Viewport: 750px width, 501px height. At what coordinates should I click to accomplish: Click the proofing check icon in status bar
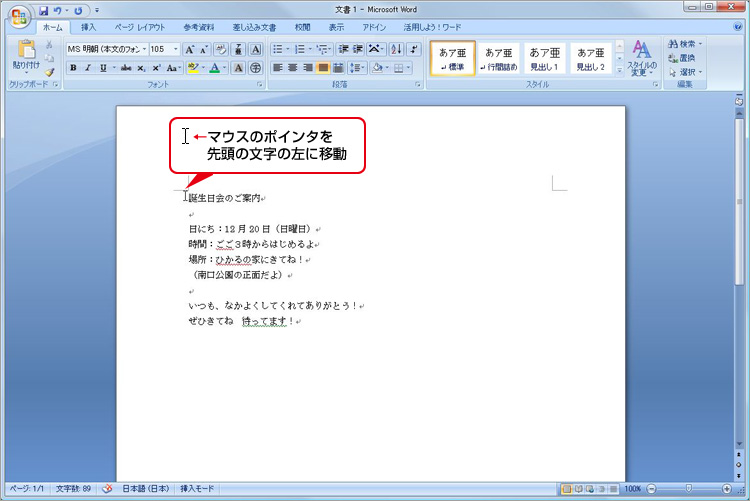108,489
